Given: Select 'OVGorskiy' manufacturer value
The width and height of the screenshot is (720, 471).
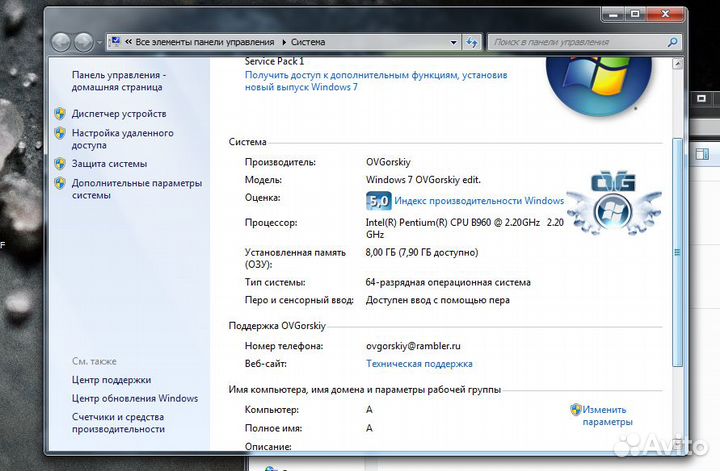Looking at the screenshot, I should click(x=388, y=162).
